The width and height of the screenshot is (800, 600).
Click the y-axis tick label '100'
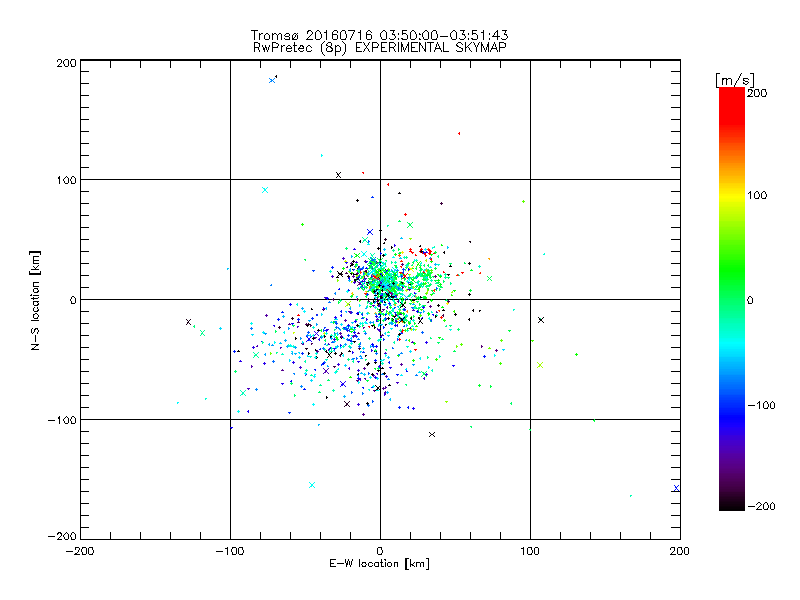click(66, 180)
